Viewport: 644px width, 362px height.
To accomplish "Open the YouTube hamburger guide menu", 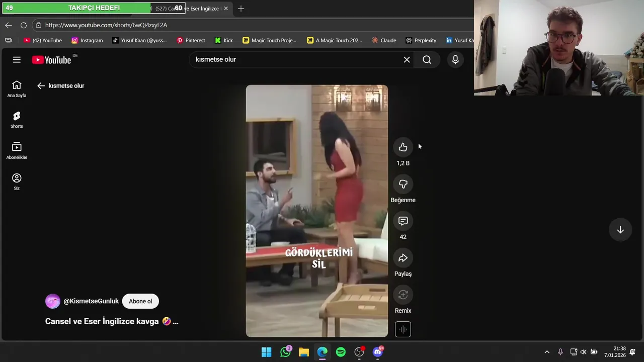I will tap(17, 60).
